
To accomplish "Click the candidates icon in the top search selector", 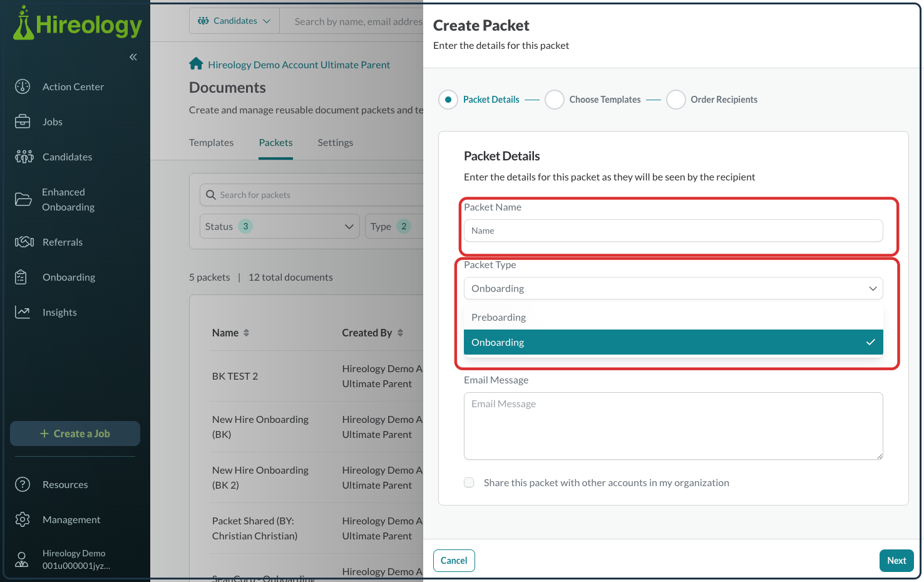I will [203, 21].
